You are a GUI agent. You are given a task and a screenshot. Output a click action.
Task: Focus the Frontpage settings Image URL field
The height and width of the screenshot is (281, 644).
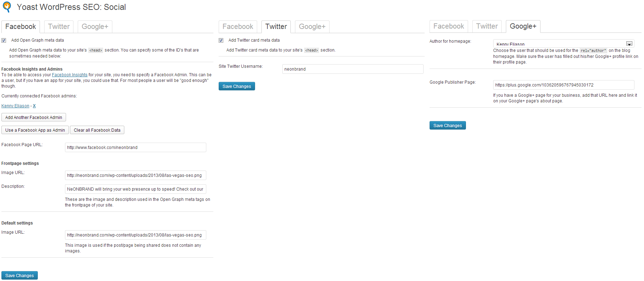136,175
